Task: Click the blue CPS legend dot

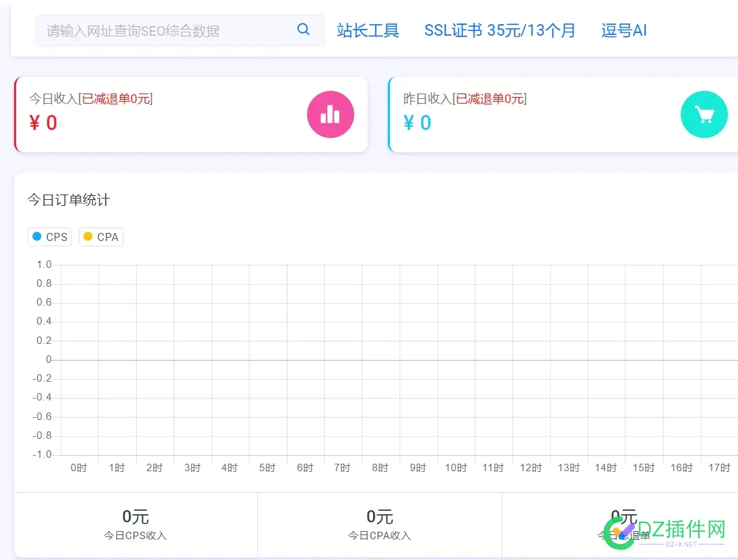Action: click(37, 237)
